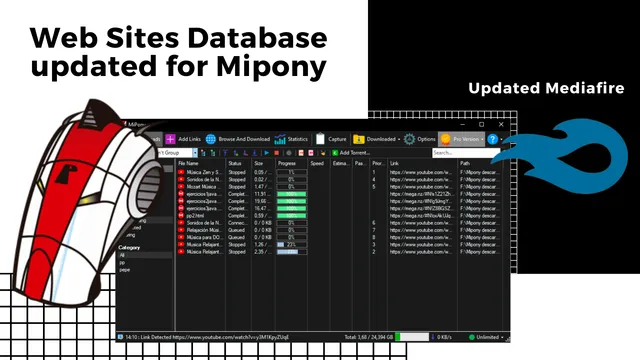The image size is (640, 360).
Task: Start downloads with the blue play icon
Action: 267,153
